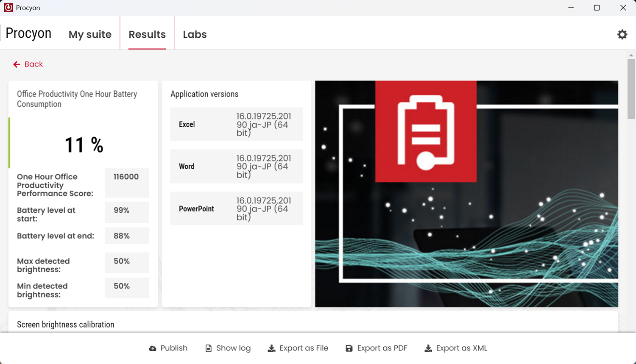This screenshot has width=636, height=364.
Task: Click the PowerPoint application label
Action: (x=196, y=209)
